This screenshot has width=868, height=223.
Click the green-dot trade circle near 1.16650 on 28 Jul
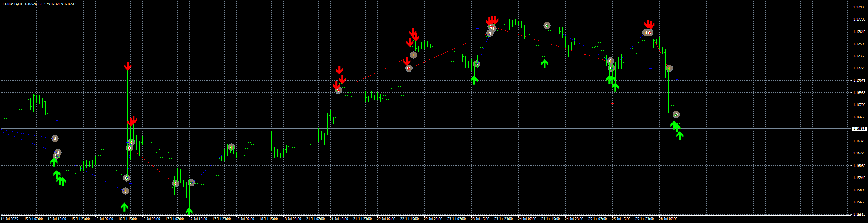point(676,114)
